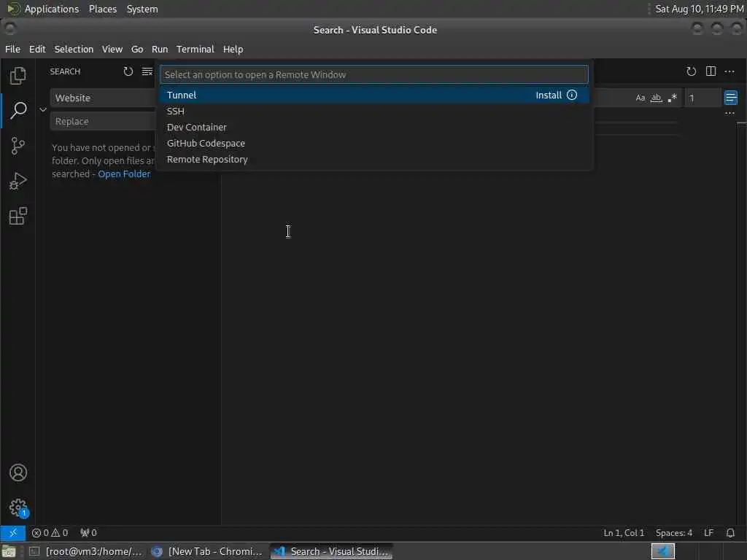The width and height of the screenshot is (747, 560).
Task: Click the Replace input field
Action: tap(102, 122)
